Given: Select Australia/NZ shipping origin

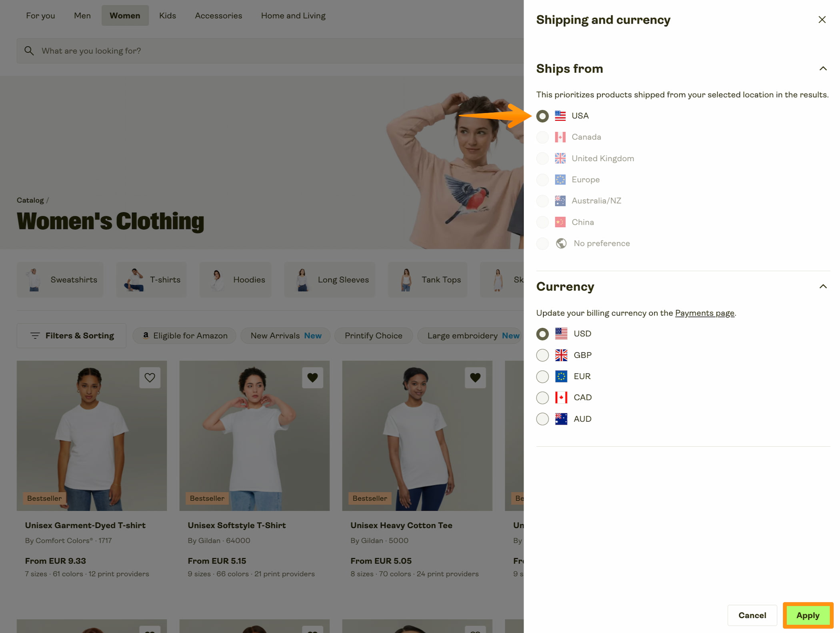Looking at the screenshot, I should [542, 201].
